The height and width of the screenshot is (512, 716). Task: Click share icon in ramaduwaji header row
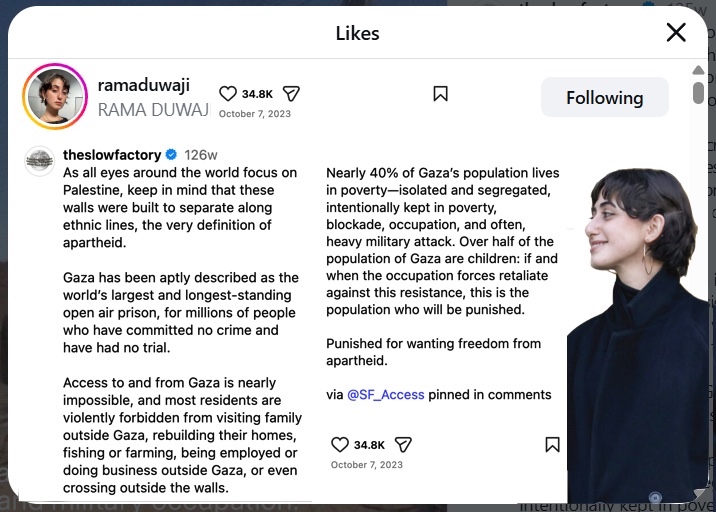coord(291,93)
